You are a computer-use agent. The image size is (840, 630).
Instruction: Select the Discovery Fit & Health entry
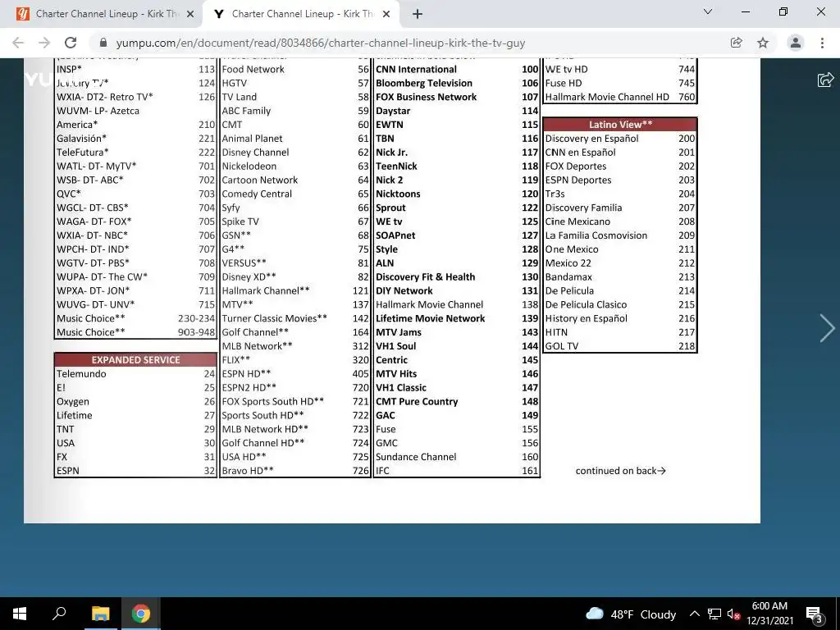click(456, 277)
